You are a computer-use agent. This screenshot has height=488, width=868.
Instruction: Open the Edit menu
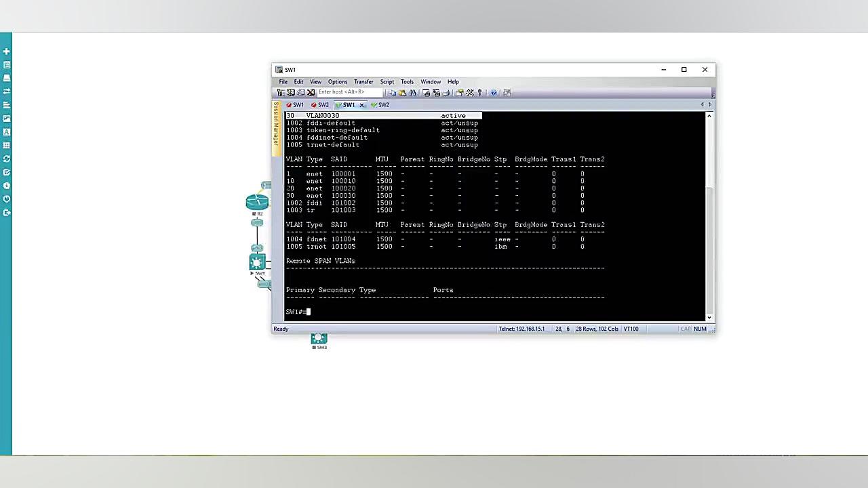pos(298,82)
